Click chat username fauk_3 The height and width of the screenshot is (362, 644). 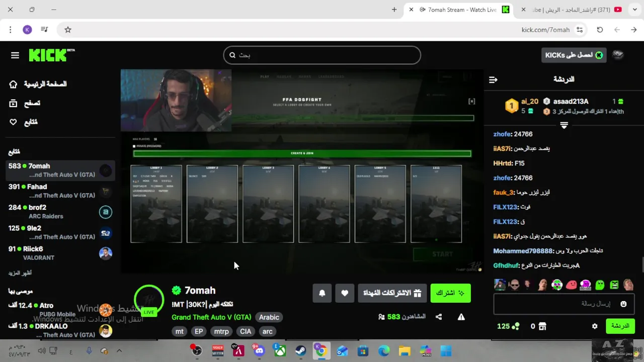[503, 193]
